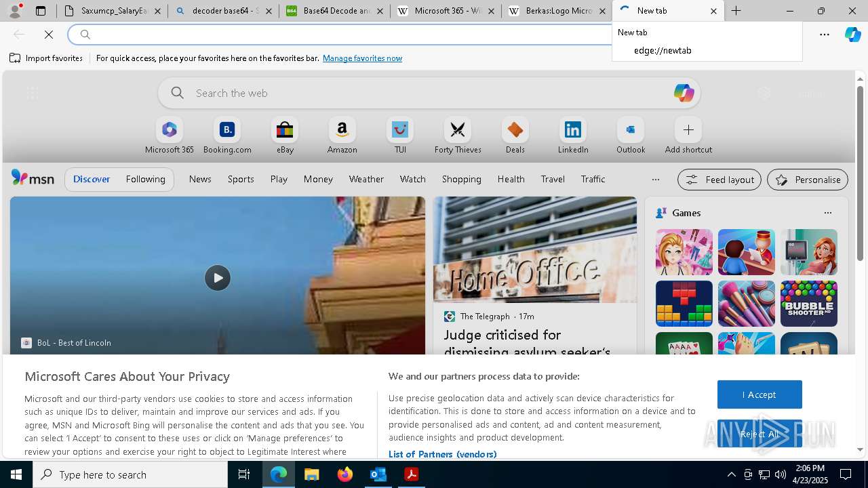Accept cookies with I Accept button

tap(759, 394)
